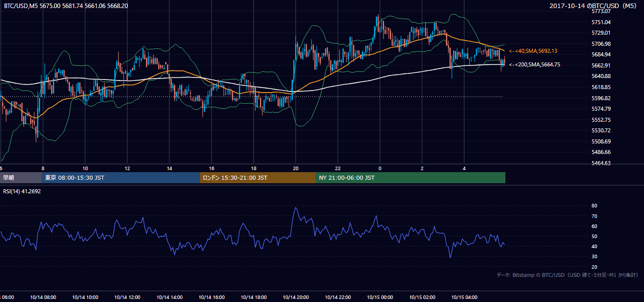
Task: Click hour marker 14 under price chart
Action: [x=169, y=169]
